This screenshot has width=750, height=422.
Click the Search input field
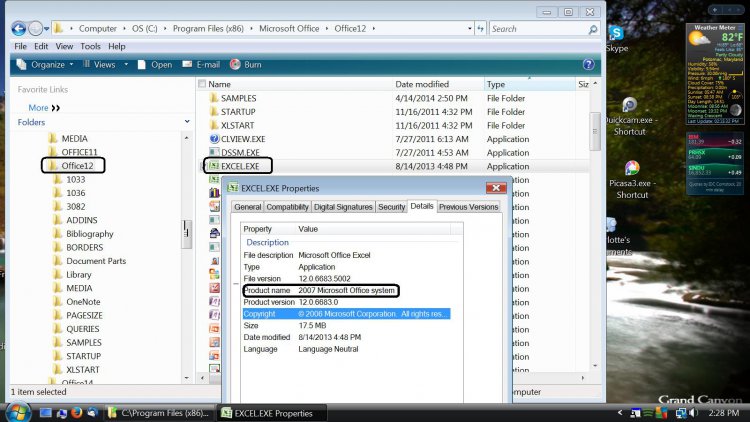click(x=538, y=29)
